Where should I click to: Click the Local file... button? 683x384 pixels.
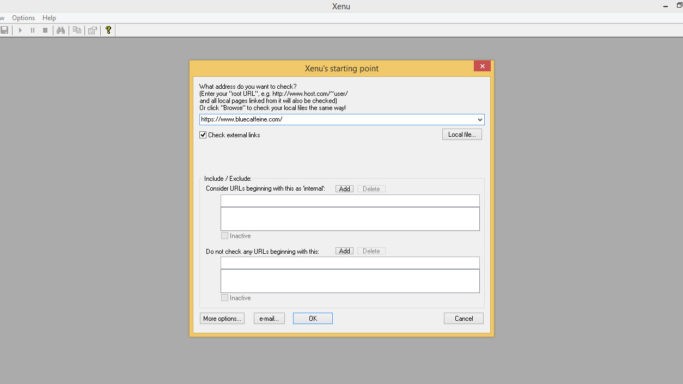tap(462, 135)
